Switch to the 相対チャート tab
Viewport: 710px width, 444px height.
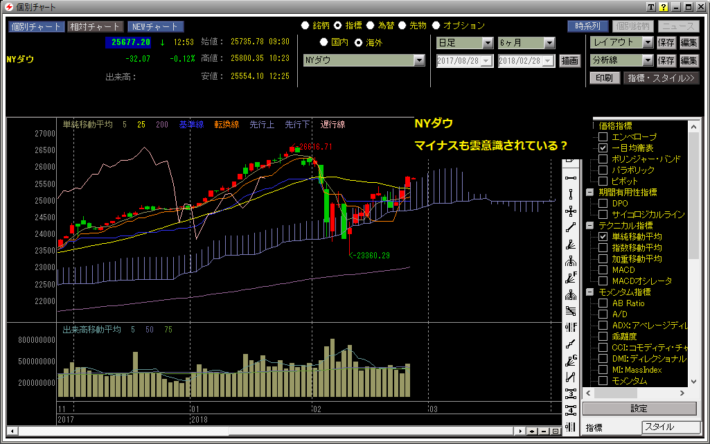[96, 26]
